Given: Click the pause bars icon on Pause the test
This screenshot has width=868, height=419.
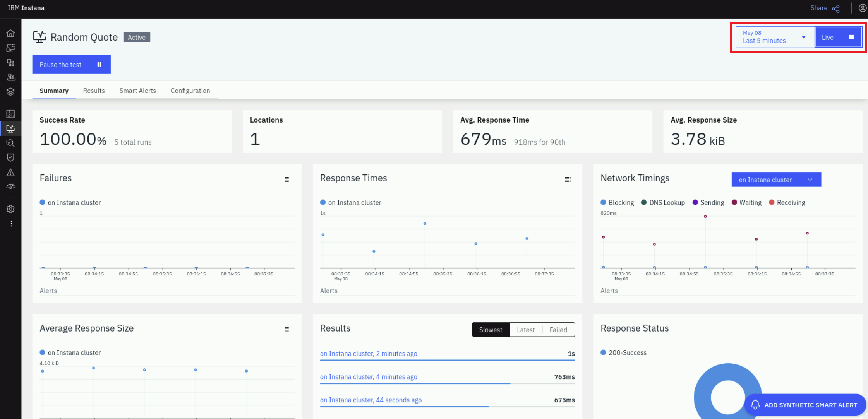Looking at the screenshot, I should point(99,65).
